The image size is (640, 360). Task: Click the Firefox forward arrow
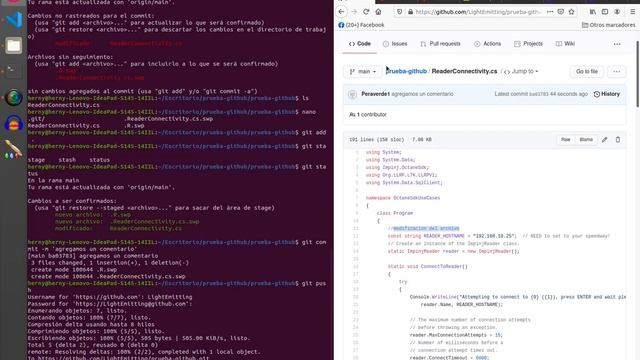coord(354,12)
